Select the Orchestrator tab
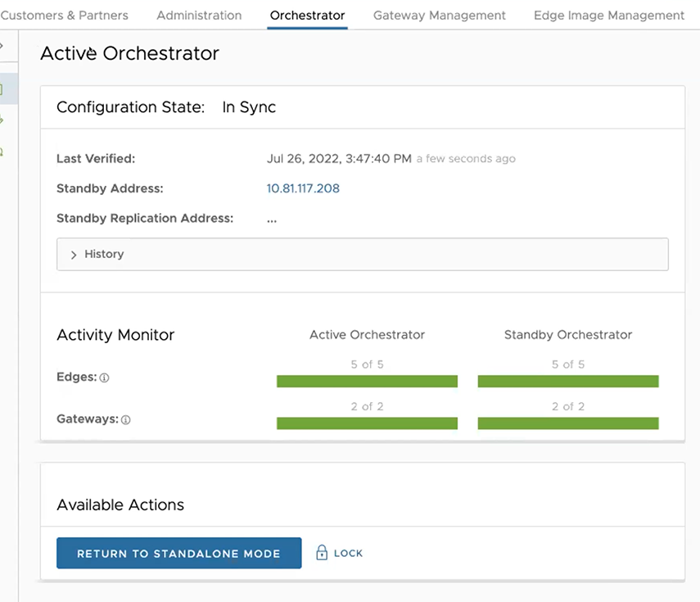Screen dimensions: 700x602 [307, 15]
